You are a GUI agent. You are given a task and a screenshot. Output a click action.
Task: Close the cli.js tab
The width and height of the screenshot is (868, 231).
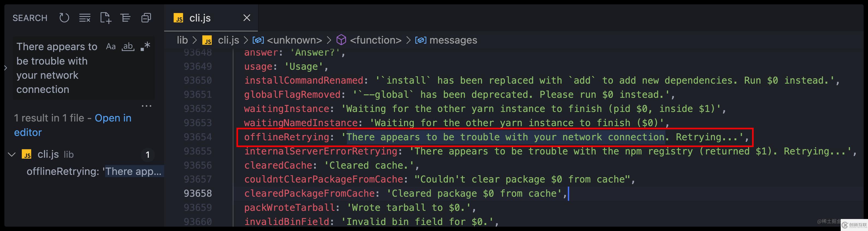(x=247, y=18)
